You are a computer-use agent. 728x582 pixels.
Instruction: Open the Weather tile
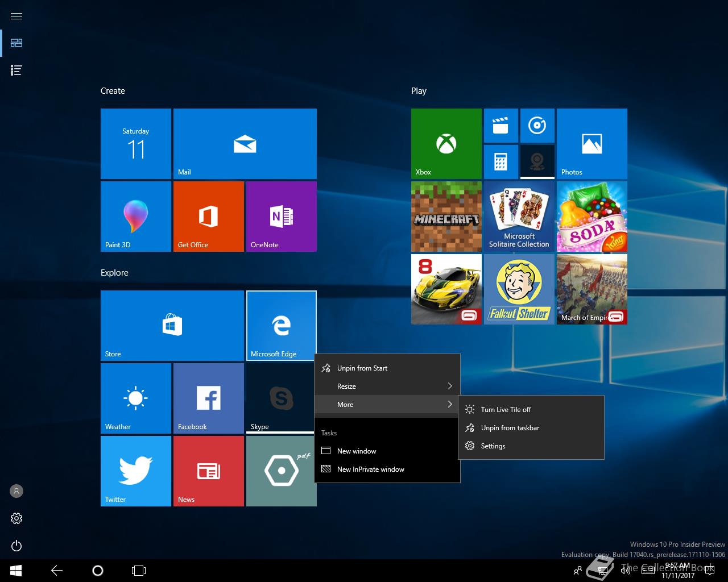(136, 398)
